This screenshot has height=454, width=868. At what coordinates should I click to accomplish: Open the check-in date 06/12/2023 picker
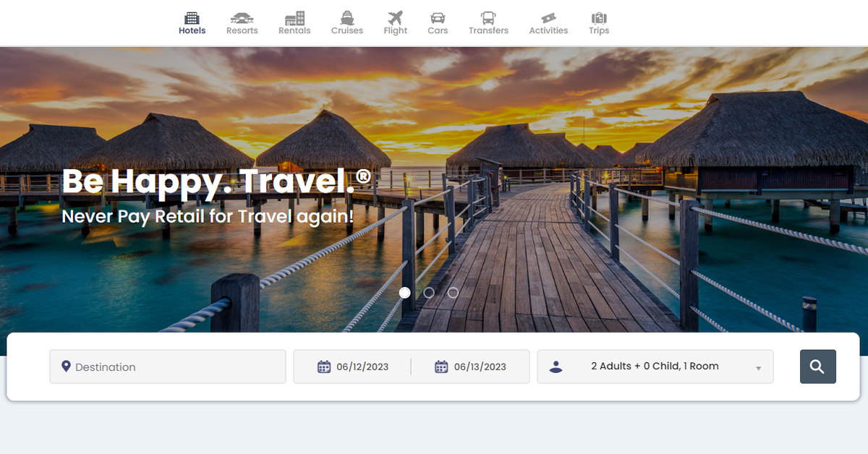point(362,367)
